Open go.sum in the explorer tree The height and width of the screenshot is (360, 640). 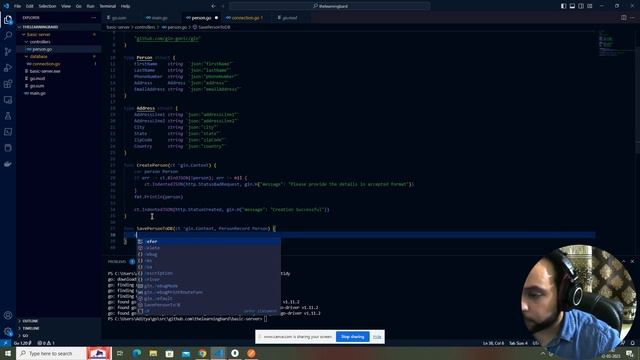(x=37, y=86)
